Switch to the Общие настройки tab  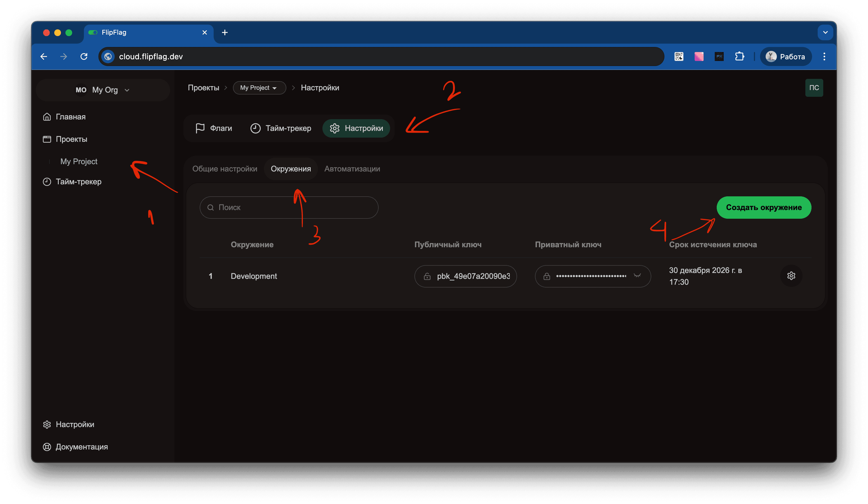pos(225,169)
